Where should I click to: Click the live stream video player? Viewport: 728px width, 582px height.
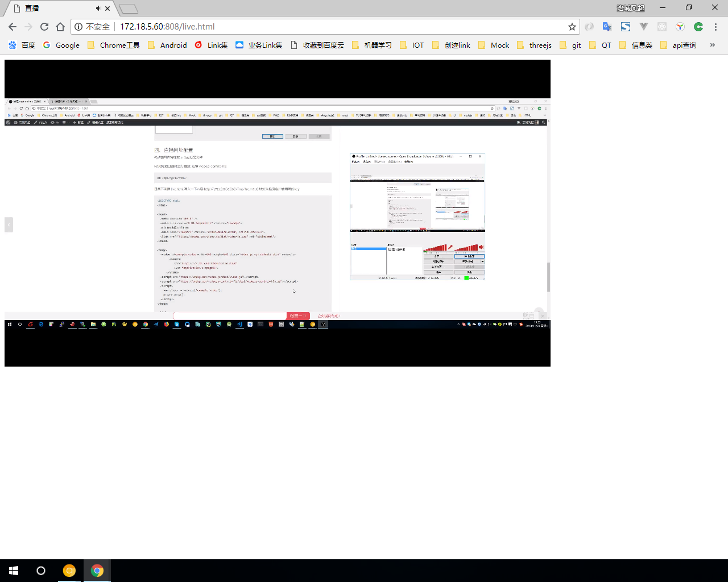point(278,213)
